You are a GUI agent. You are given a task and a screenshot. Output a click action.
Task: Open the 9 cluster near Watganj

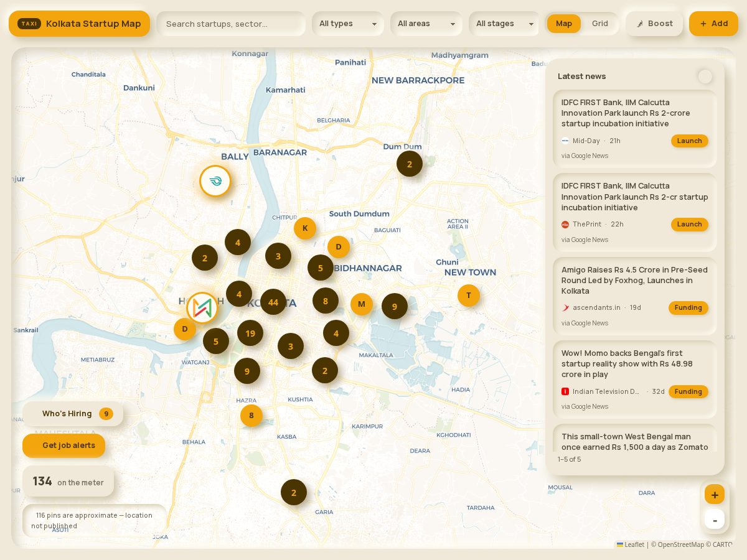tap(247, 371)
